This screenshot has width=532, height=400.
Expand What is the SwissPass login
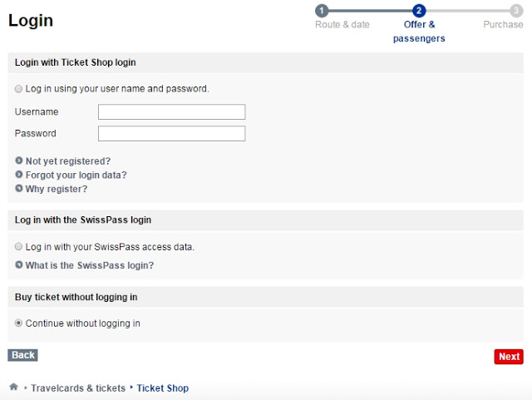click(90, 265)
